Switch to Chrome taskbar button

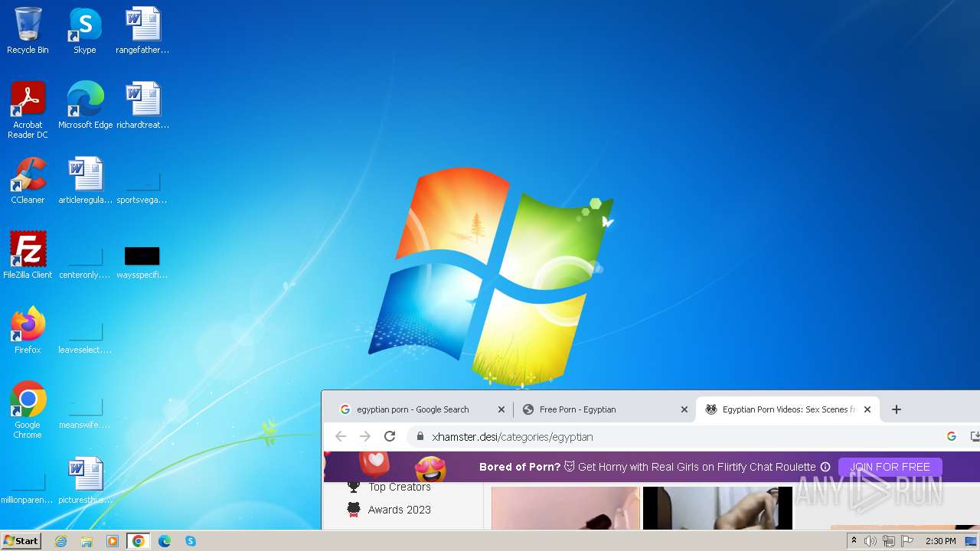point(139,541)
